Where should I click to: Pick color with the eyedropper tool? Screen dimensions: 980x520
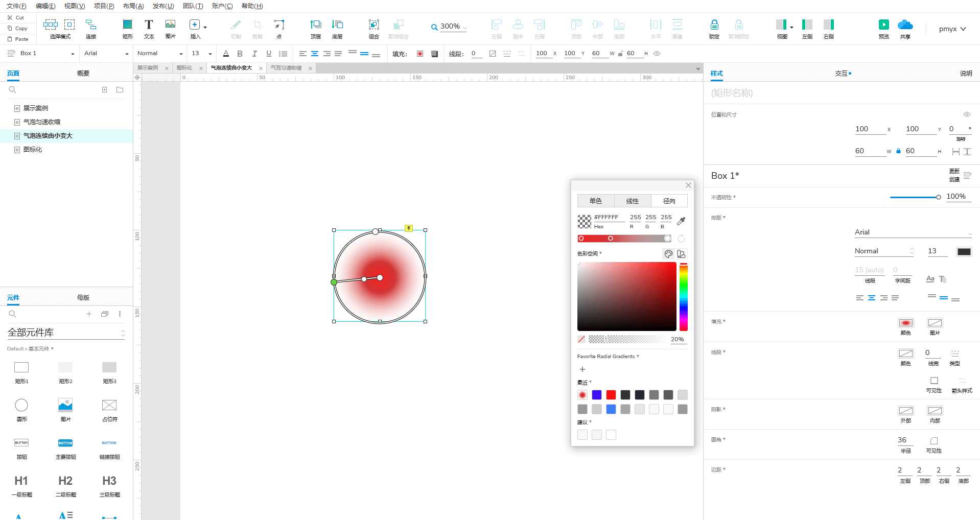click(681, 221)
